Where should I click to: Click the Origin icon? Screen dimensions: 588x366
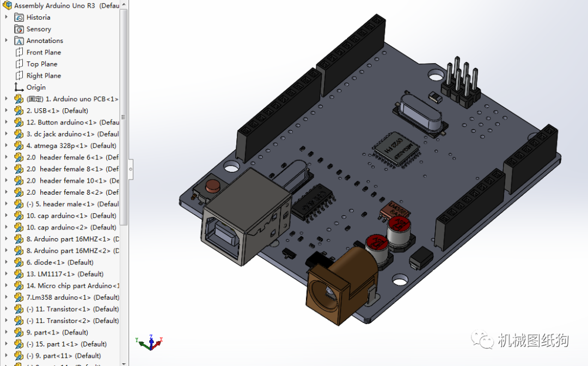pyautogui.click(x=19, y=87)
